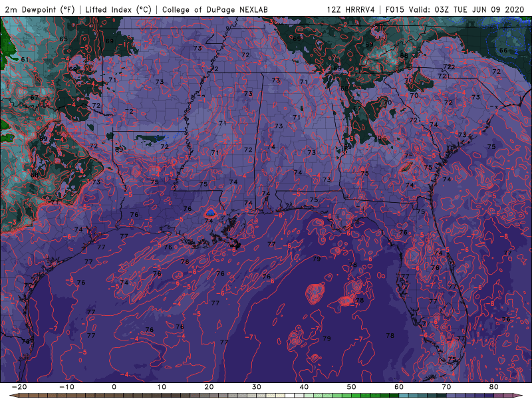Viewport: 532px width, 399px height.
Task: Click the 50 label on the color scale
Action: (352, 387)
